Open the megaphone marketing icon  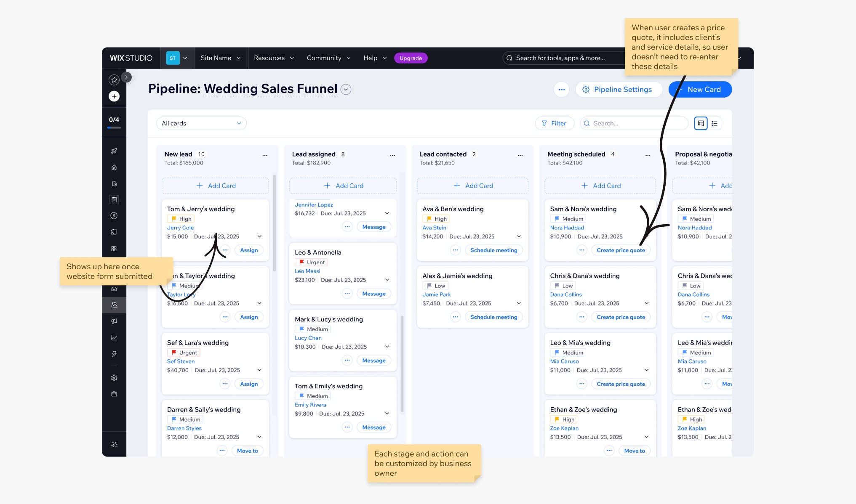click(x=114, y=321)
